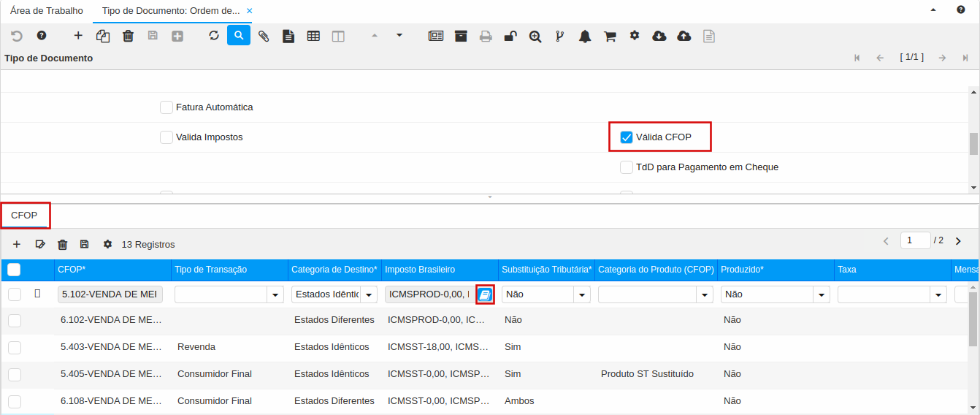The height and width of the screenshot is (415, 980).
Task: Click the blue Search magnifier icon
Action: 239,35
